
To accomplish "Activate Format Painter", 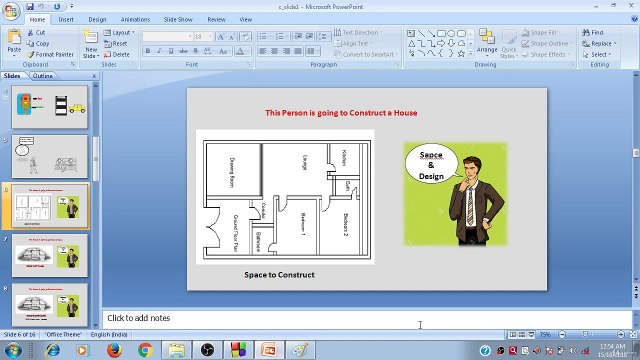I will 51,54.
